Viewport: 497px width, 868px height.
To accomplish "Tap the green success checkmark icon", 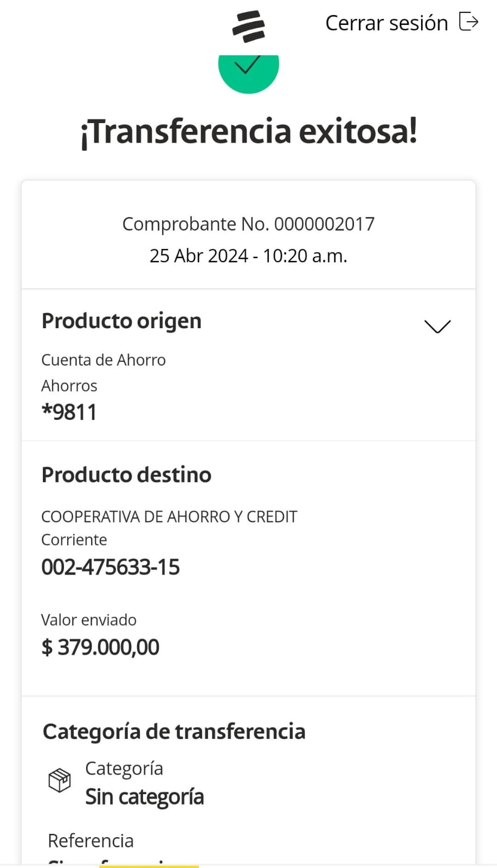I will pos(248,69).
